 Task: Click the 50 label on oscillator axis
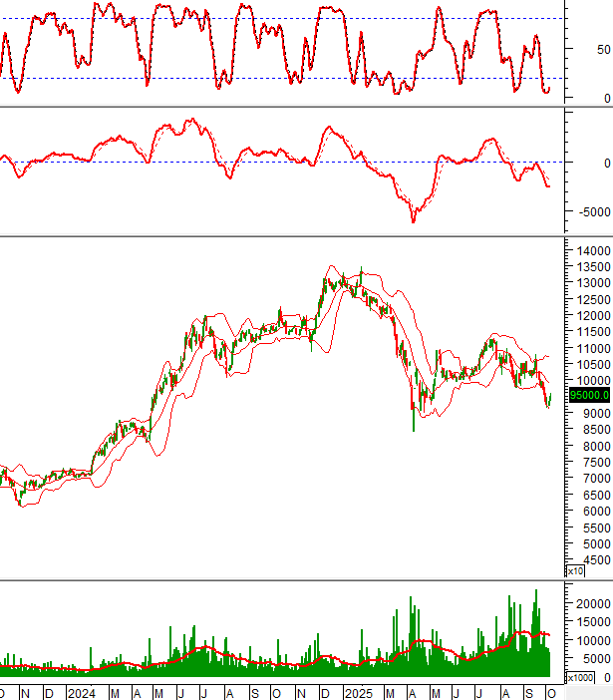pyautogui.click(x=604, y=48)
